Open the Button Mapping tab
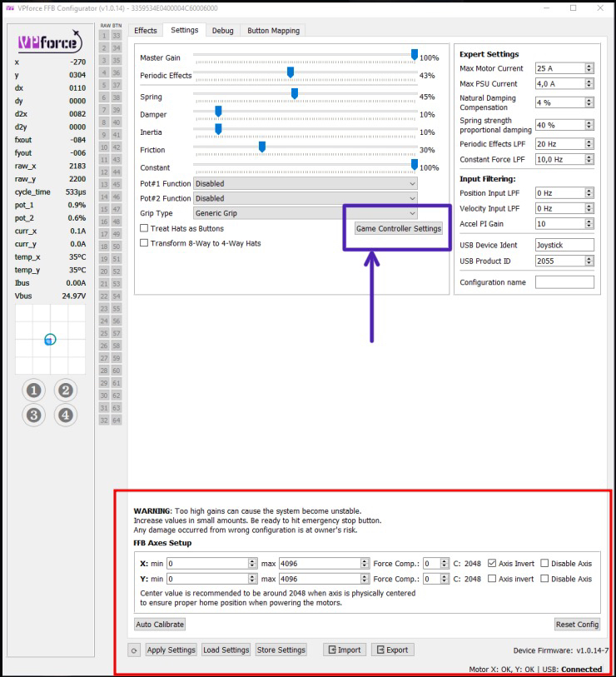Image resolution: width=616 pixels, height=677 pixels. (x=273, y=31)
